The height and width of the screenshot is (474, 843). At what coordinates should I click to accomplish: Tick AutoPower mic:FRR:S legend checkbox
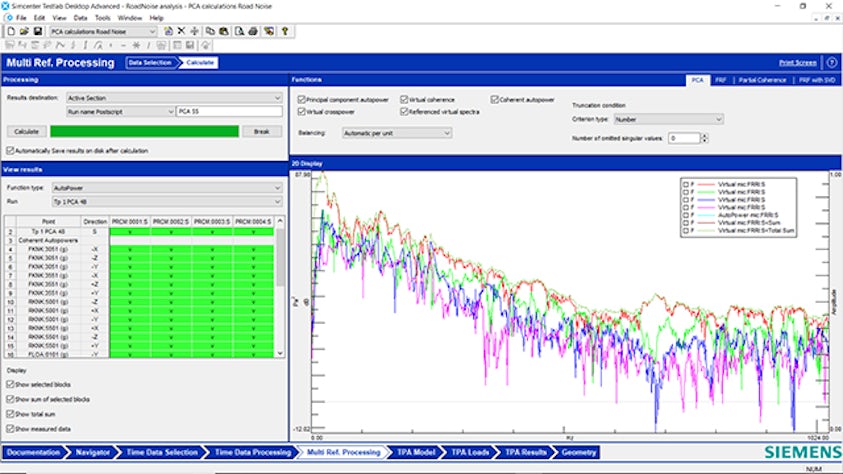point(685,215)
